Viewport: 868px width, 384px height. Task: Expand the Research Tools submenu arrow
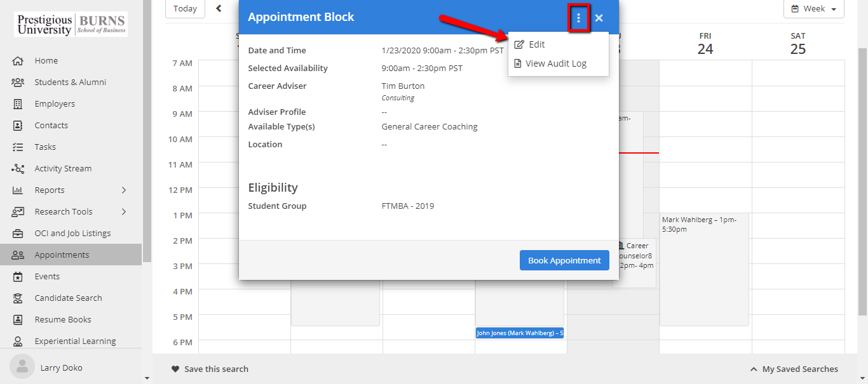(x=124, y=212)
